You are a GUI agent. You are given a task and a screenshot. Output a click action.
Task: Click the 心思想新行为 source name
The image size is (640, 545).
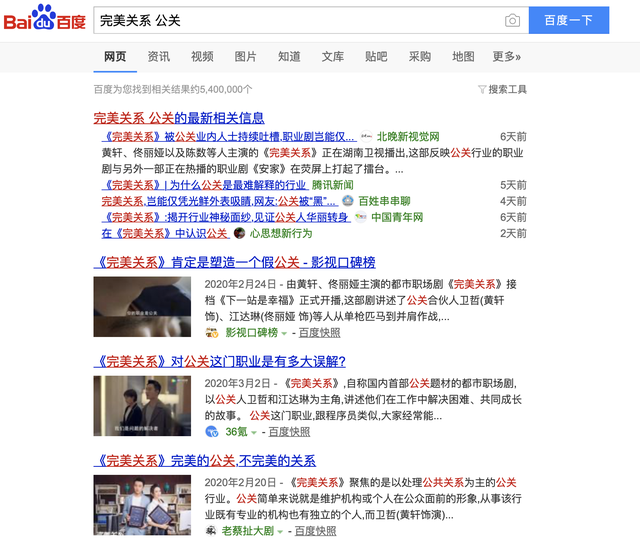pyautogui.click(x=281, y=233)
